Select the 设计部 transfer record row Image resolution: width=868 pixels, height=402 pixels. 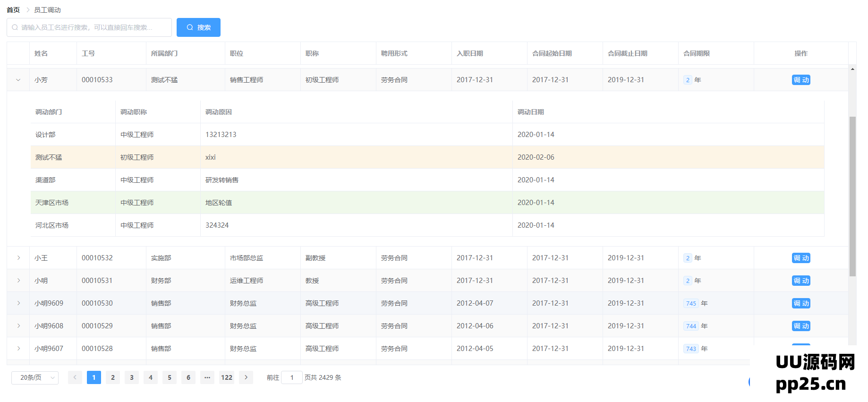point(427,135)
